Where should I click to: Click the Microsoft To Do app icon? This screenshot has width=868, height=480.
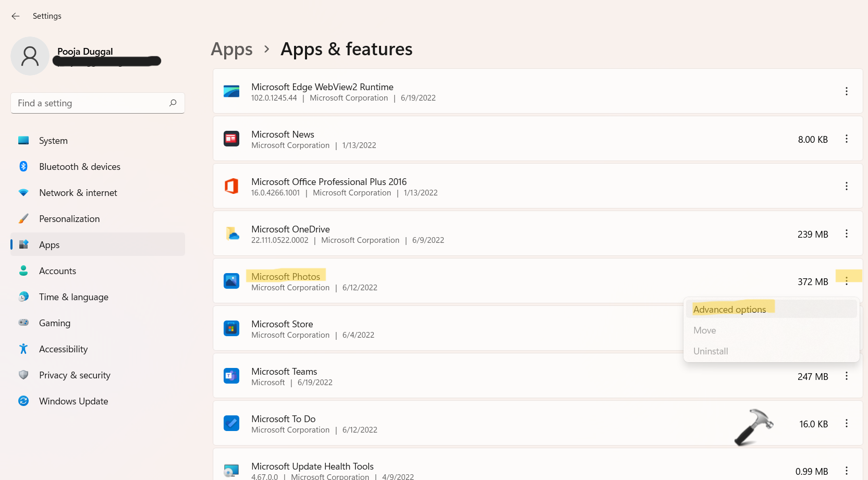click(231, 423)
